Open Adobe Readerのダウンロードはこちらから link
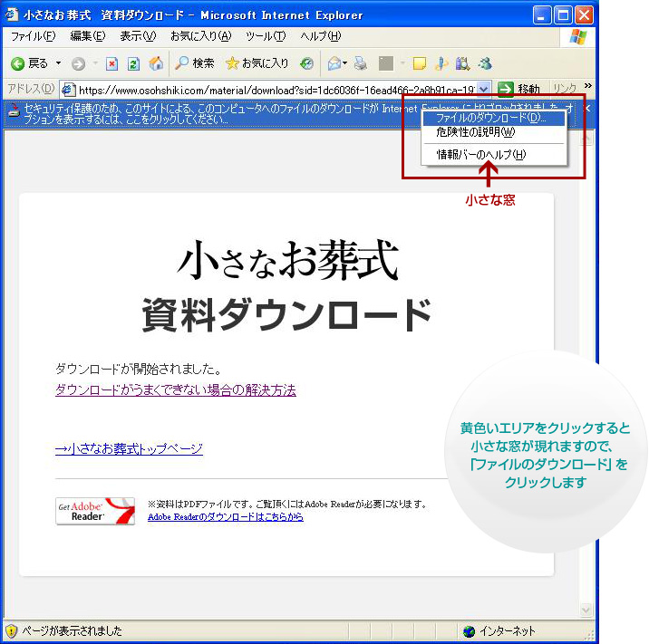Viewport: 649px width, 644px height. (225, 516)
